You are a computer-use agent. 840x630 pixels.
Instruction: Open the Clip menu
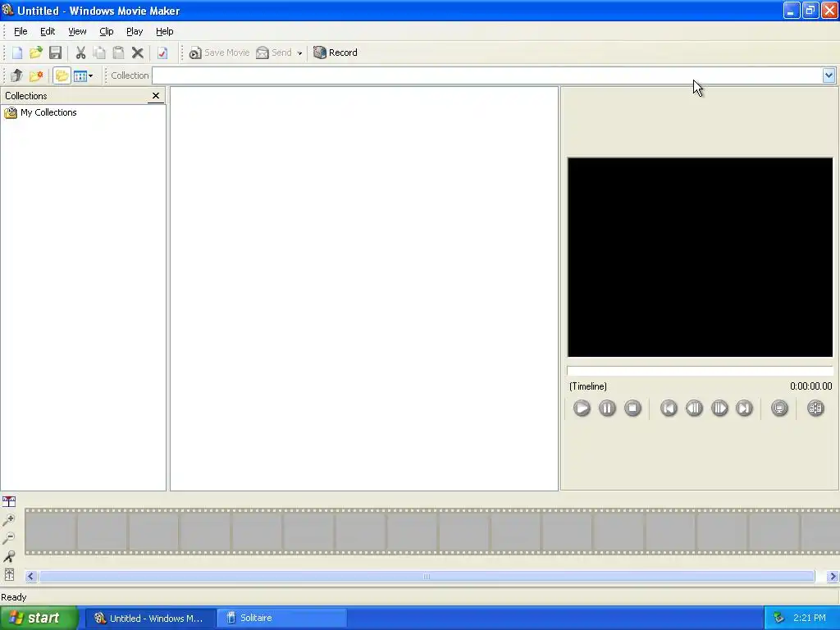tap(106, 31)
